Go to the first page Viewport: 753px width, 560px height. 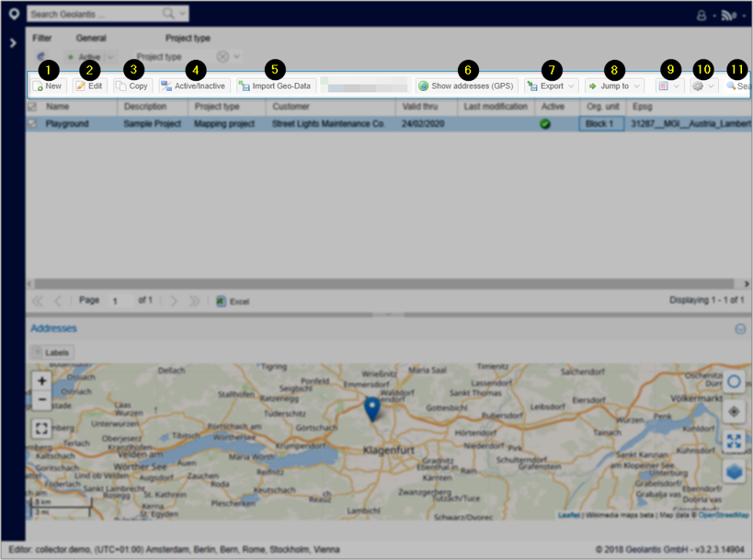(x=37, y=301)
